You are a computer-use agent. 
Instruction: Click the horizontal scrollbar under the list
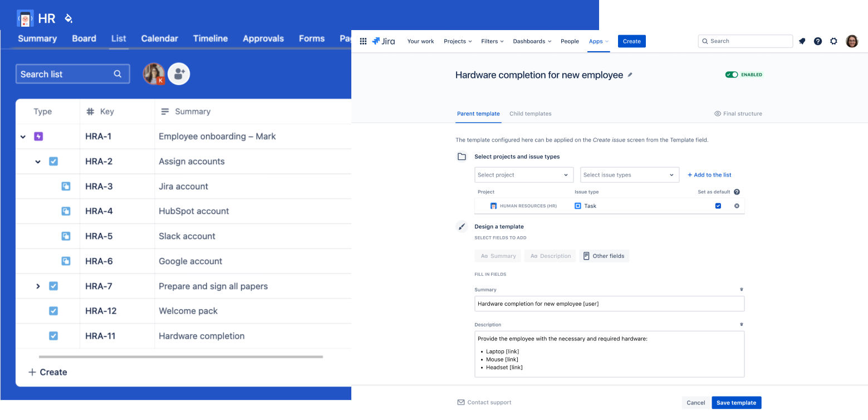point(180,356)
